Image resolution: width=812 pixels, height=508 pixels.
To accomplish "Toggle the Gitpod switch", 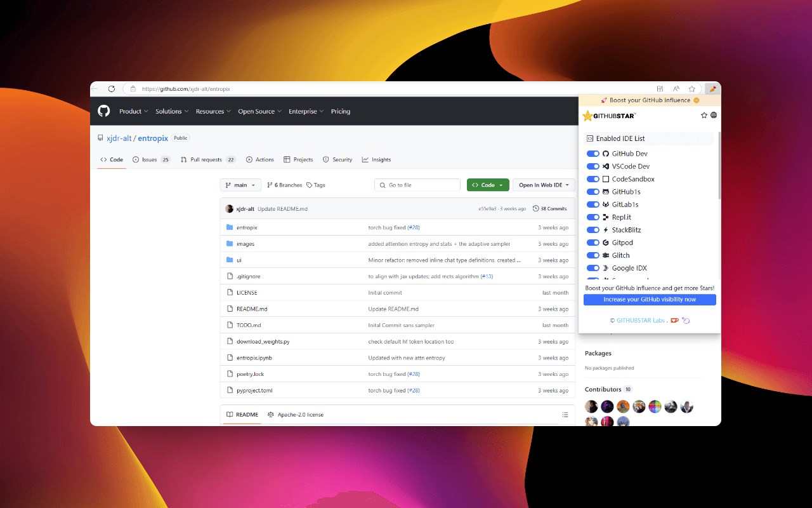I will click(593, 243).
